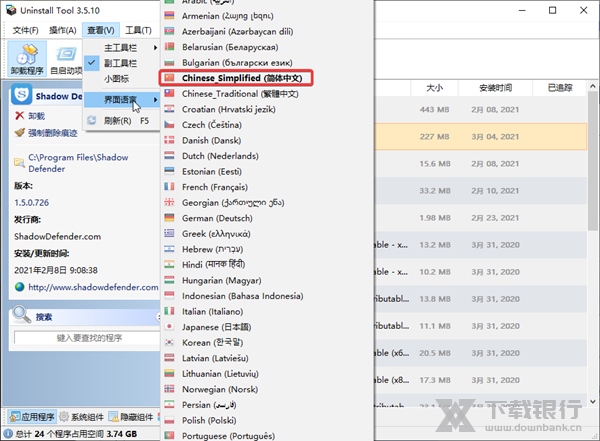Screen dimensions: 600x441
Task: Click the folder icon beside install path
Action: [19, 158]
